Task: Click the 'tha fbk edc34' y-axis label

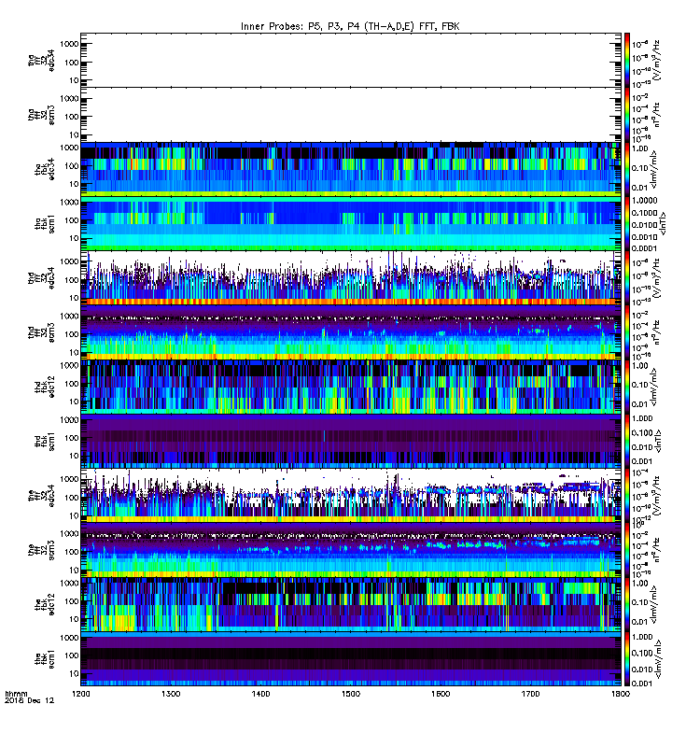Action: [x=45, y=169]
